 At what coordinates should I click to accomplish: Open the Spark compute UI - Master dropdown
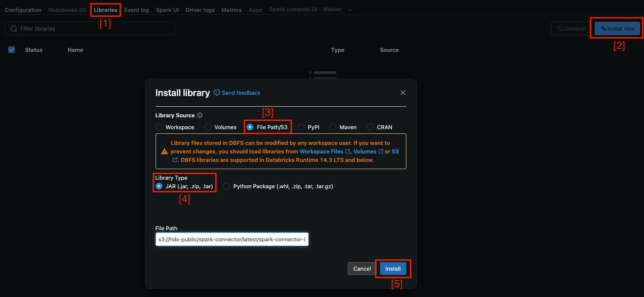349,9
